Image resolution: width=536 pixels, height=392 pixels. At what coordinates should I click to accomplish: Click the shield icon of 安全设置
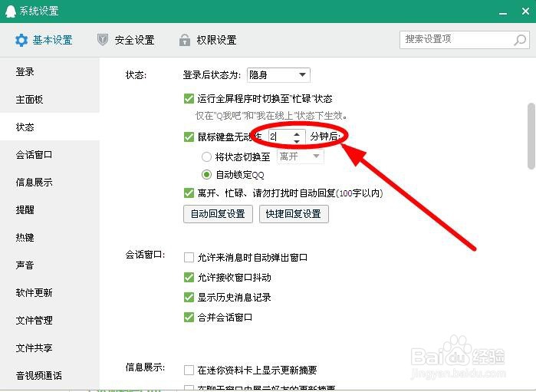[x=103, y=40]
